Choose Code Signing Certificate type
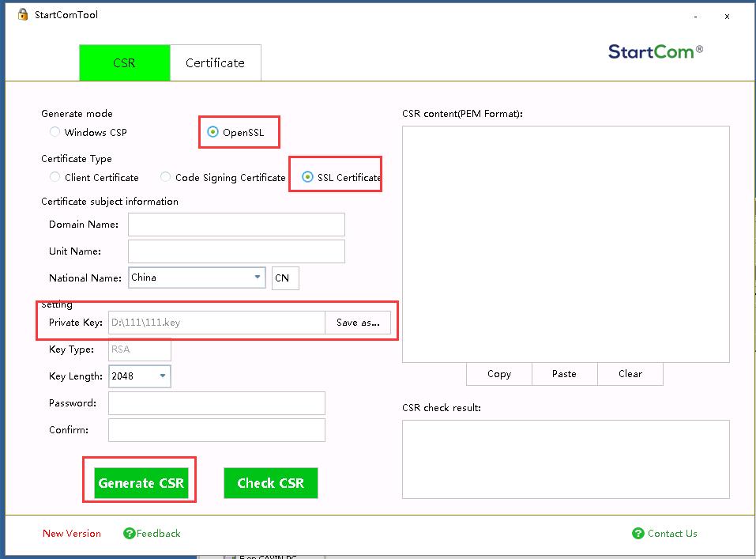756x559 pixels. [x=166, y=177]
